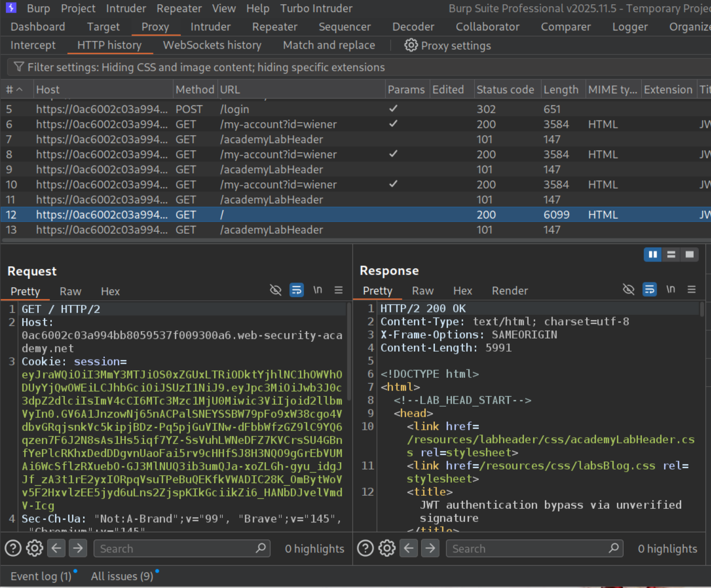Toggle non-printable \n characters in Request panel
This screenshot has width=711, height=588.
coord(318,290)
